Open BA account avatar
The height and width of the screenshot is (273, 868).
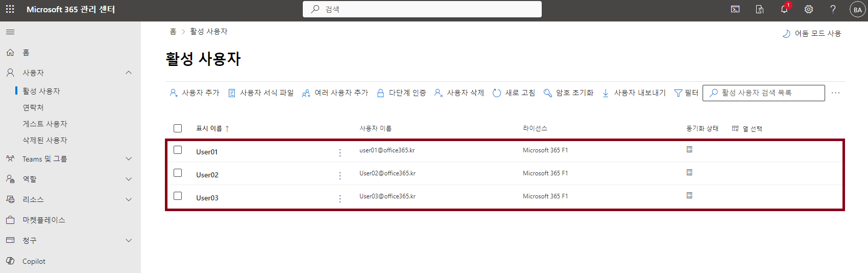(x=858, y=9)
